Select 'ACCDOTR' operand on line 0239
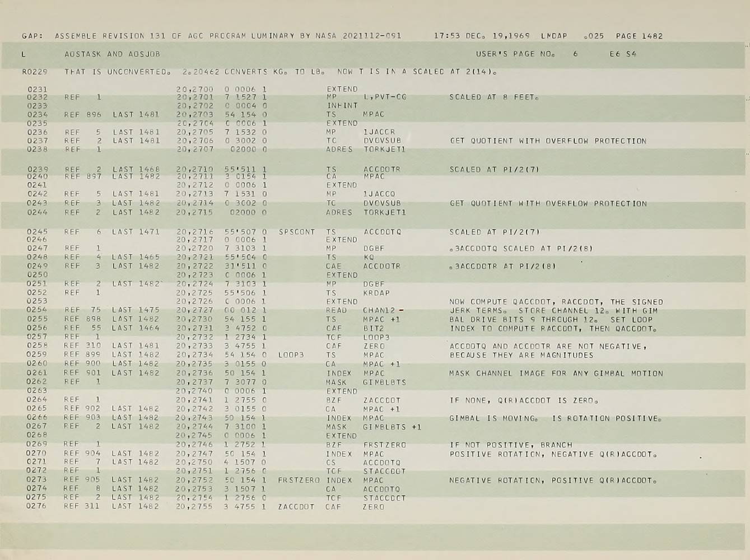Screen dimensions: 750x560 point(381,169)
